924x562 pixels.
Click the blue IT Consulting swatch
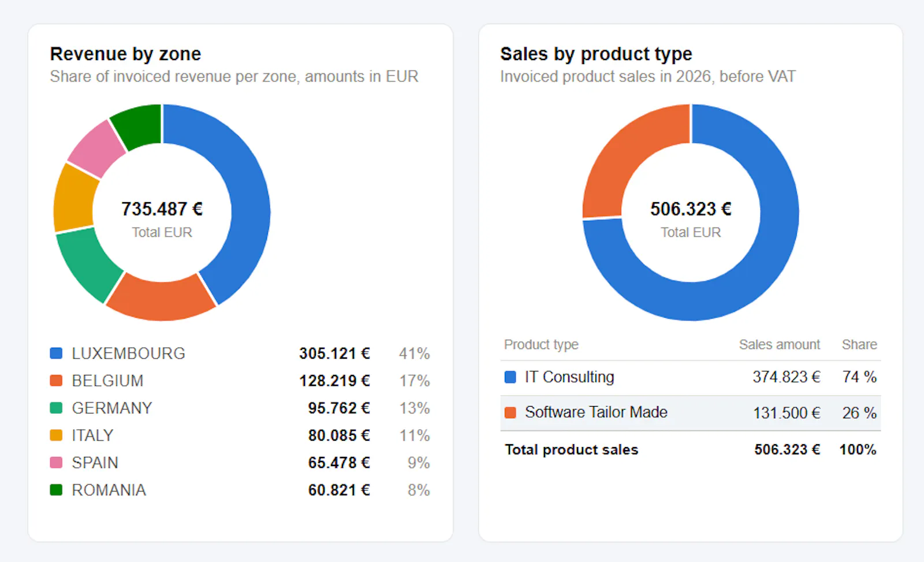click(511, 377)
